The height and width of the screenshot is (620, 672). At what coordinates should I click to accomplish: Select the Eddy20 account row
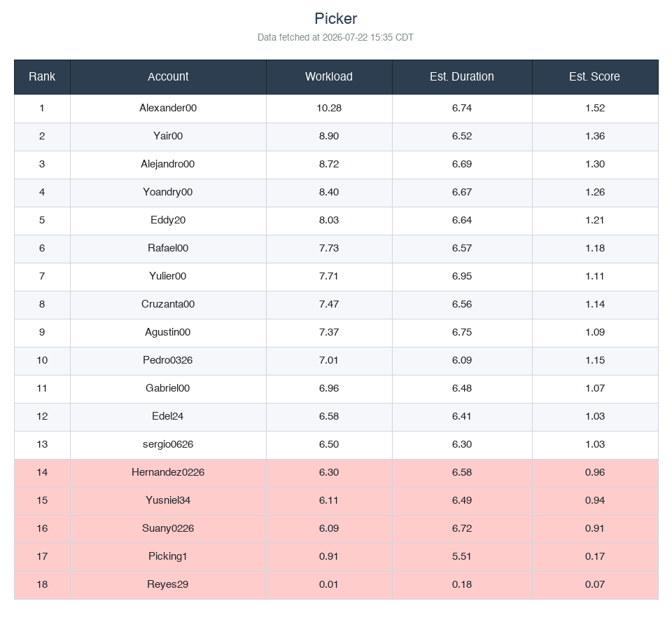[336, 221]
